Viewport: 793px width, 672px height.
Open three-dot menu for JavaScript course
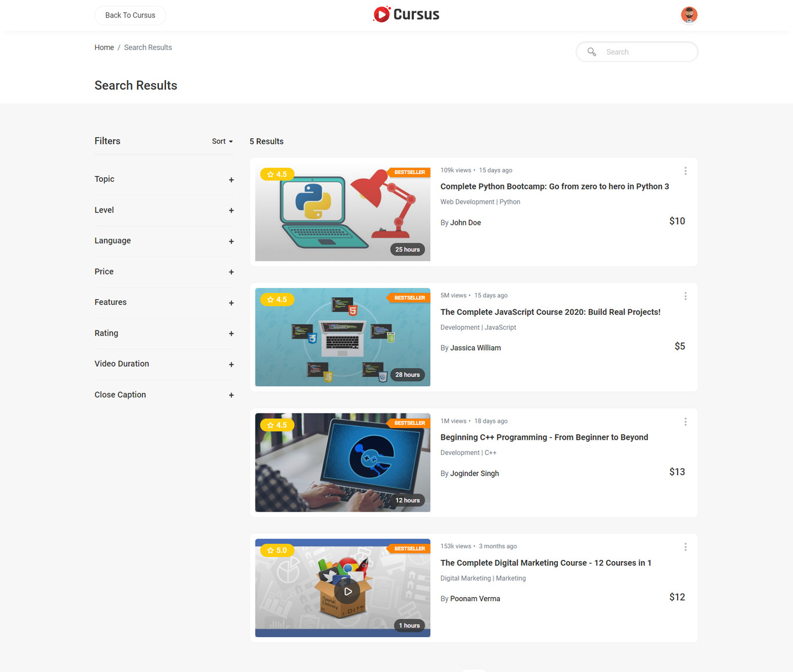pyautogui.click(x=685, y=296)
